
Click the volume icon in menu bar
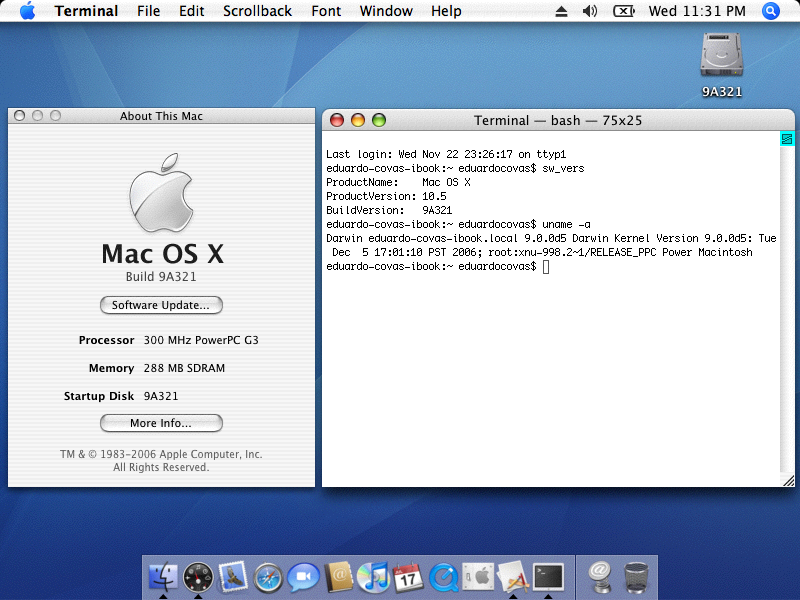coord(589,11)
